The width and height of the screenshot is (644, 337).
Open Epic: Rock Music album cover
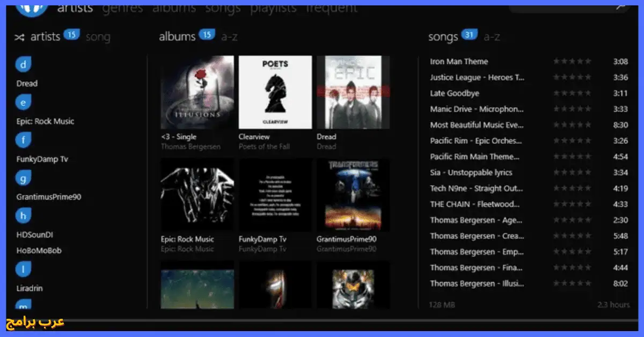(197, 195)
